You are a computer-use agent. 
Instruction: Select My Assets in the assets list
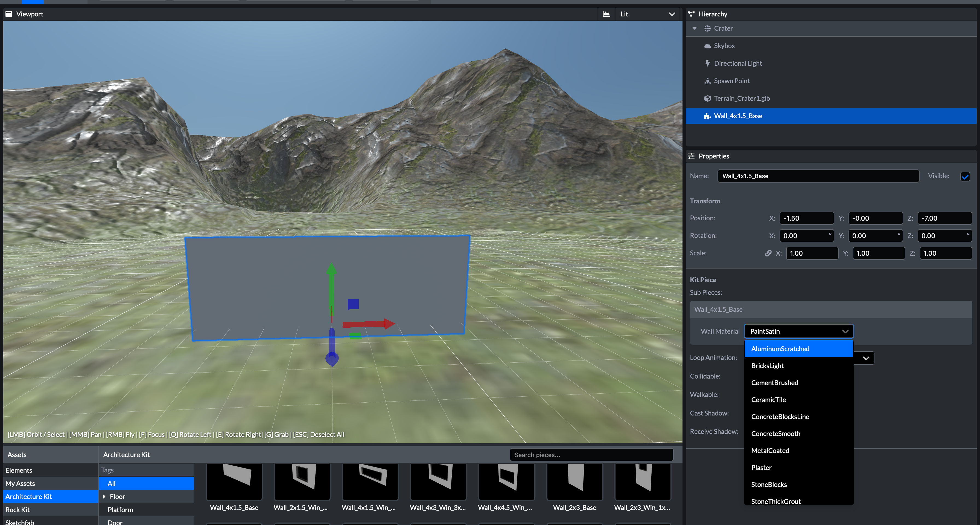[20, 483]
